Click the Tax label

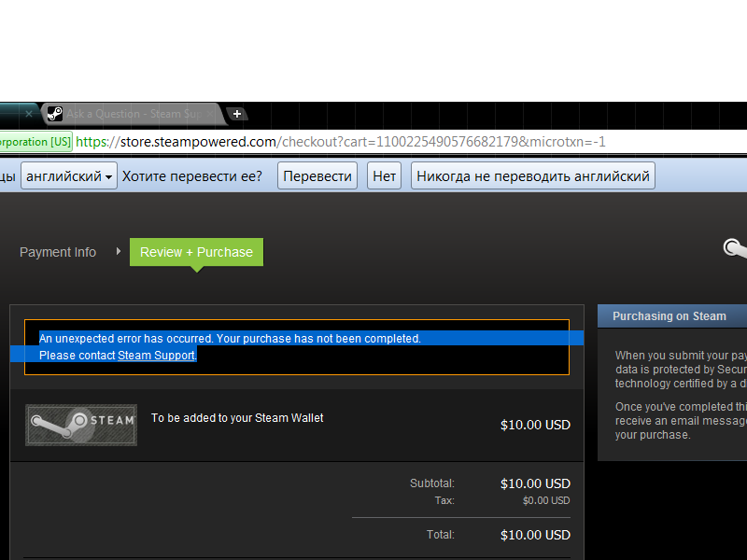[444, 500]
